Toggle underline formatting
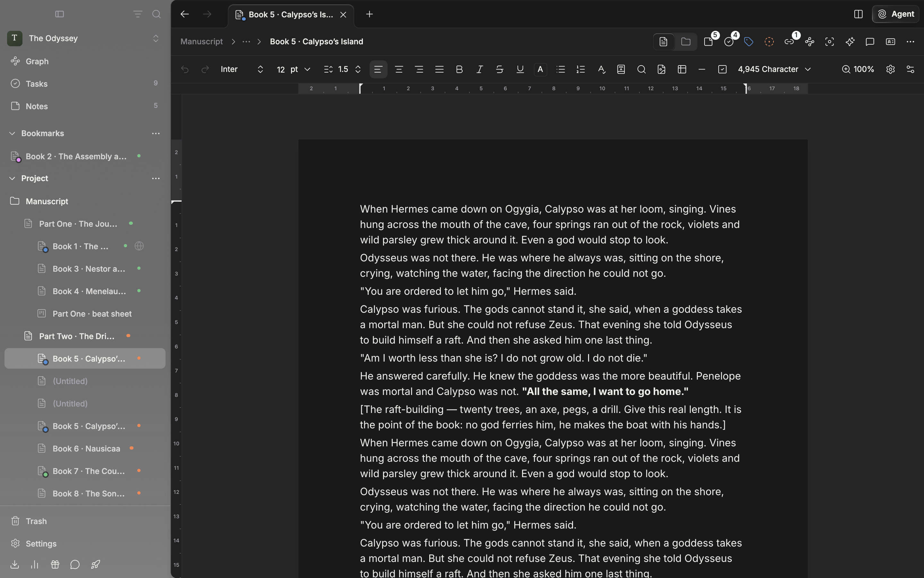This screenshot has height=578, width=924. click(520, 69)
